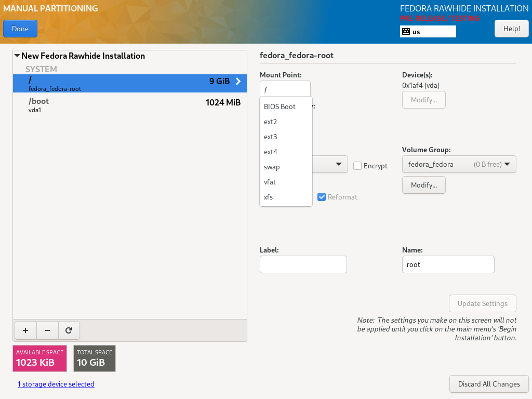Toggle the Encrypt checkbox
532x399 pixels.
357,166
